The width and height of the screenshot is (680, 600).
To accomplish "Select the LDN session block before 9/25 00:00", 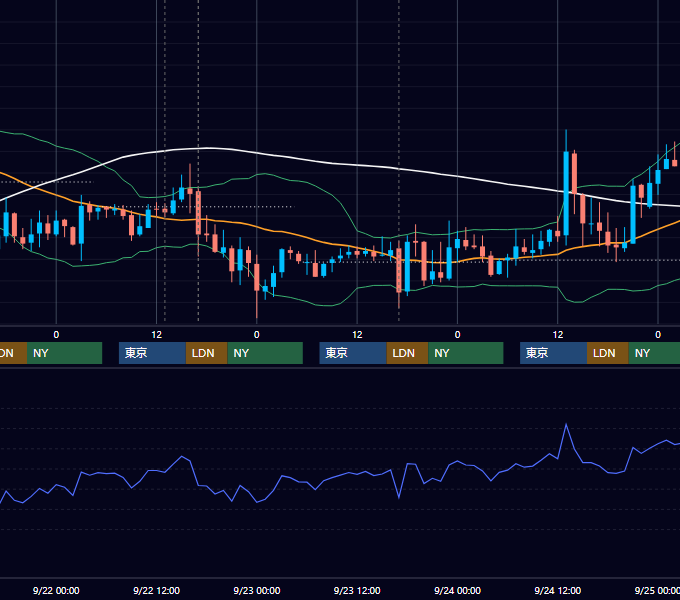I will 608,353.
